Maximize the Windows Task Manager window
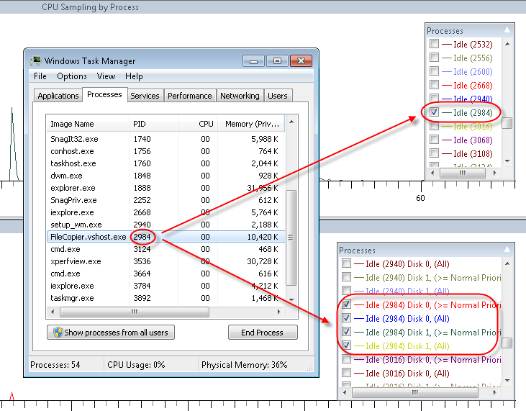The width and height of the screenshot is (526, 411). (x=277, y=61)
